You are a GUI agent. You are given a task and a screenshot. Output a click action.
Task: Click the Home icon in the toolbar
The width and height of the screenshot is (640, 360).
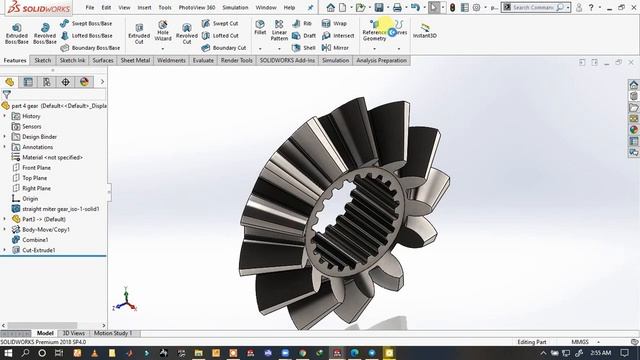pos(331,7)
